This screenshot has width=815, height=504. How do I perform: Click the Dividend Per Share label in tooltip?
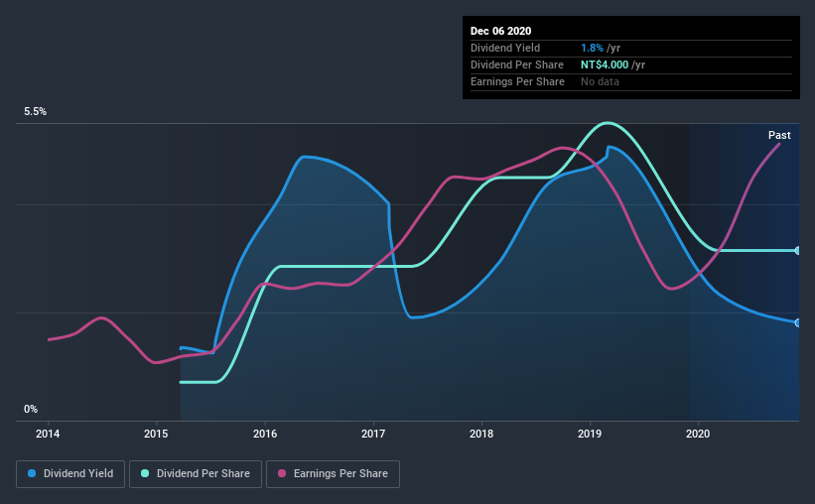[516, 64]
